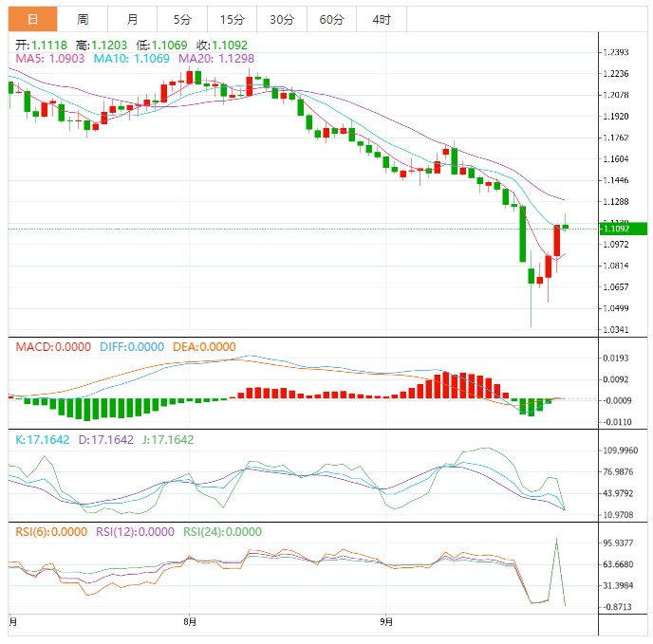Open the 15分 timeframe tab
Image resolution: width=653 pixels, height=644 pixels.
[232, 19]
